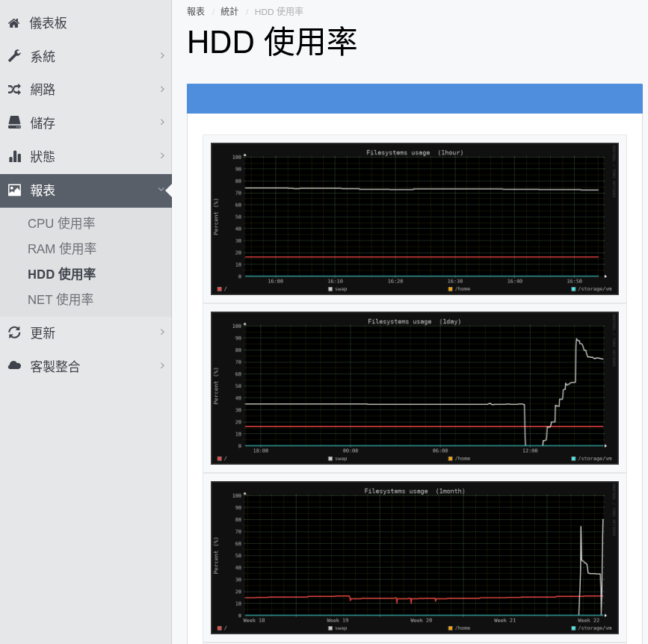Click the cloud icon for 客製整合
This screenshot has width=648, height=644.
click(x=14, y=365)
